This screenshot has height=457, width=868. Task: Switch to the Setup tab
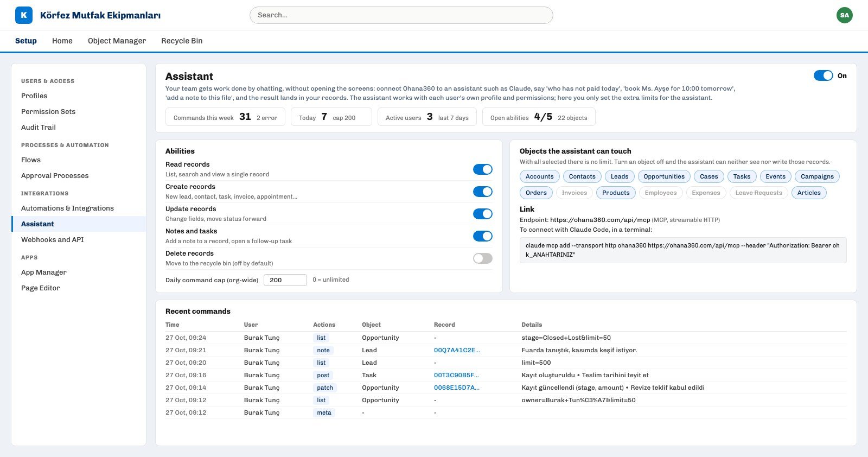coord(26,41)
